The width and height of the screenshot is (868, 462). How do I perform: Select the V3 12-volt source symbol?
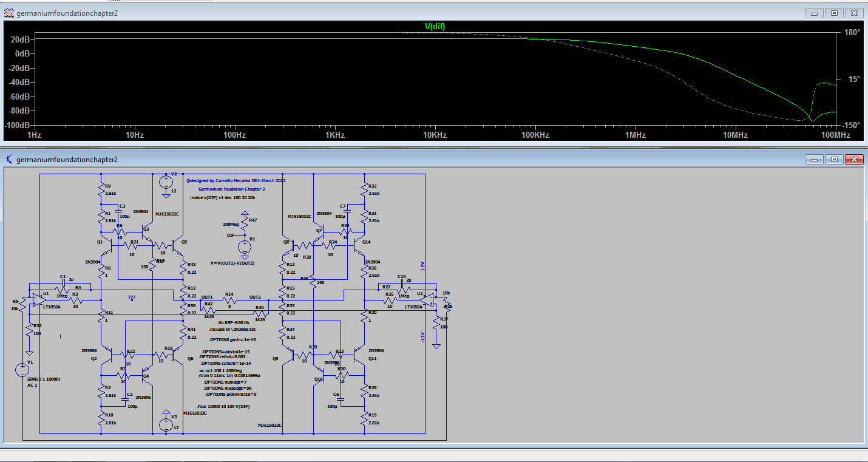166,424
